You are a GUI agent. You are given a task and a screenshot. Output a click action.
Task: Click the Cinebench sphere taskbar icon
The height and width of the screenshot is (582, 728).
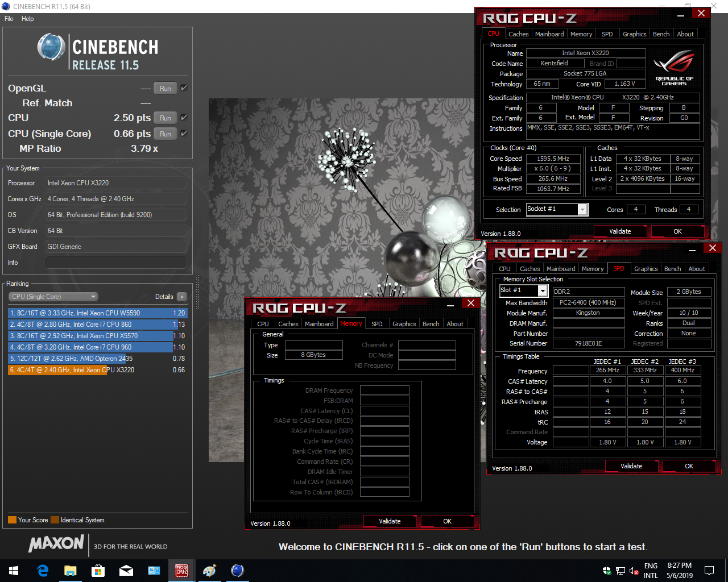coord(237,570)
